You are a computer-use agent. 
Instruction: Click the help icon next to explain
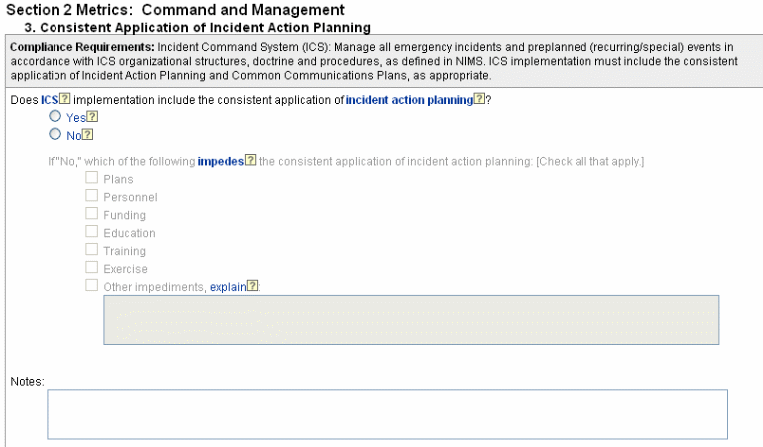click(253, 286)
